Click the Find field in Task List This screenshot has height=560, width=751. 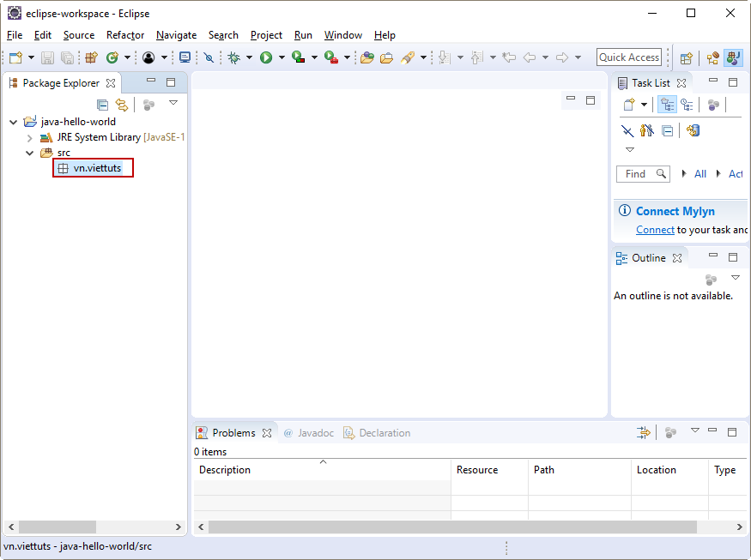tap(643, 174)
